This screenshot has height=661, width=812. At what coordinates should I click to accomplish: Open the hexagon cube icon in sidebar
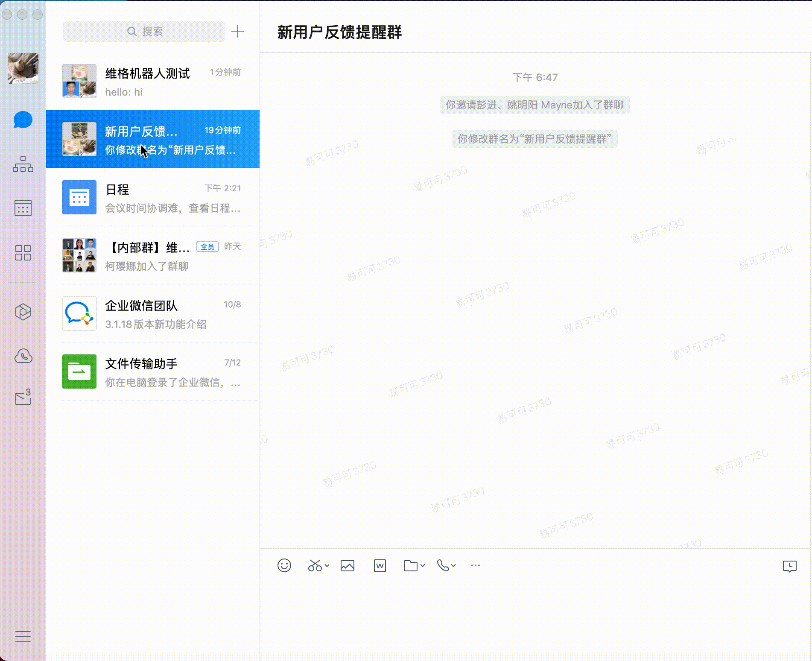pyautogui.click(x=23, y=312)
